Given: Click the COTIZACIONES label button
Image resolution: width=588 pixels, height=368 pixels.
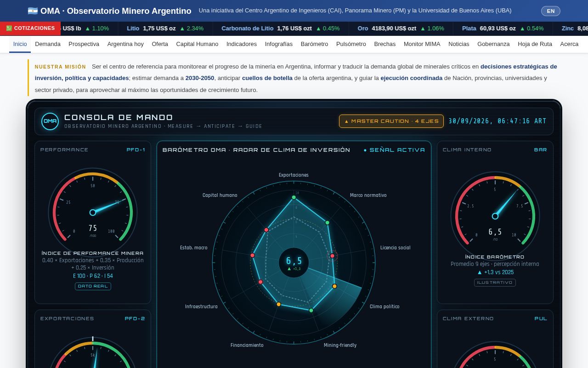Looking at the screenshot, I should coord(30,29).
